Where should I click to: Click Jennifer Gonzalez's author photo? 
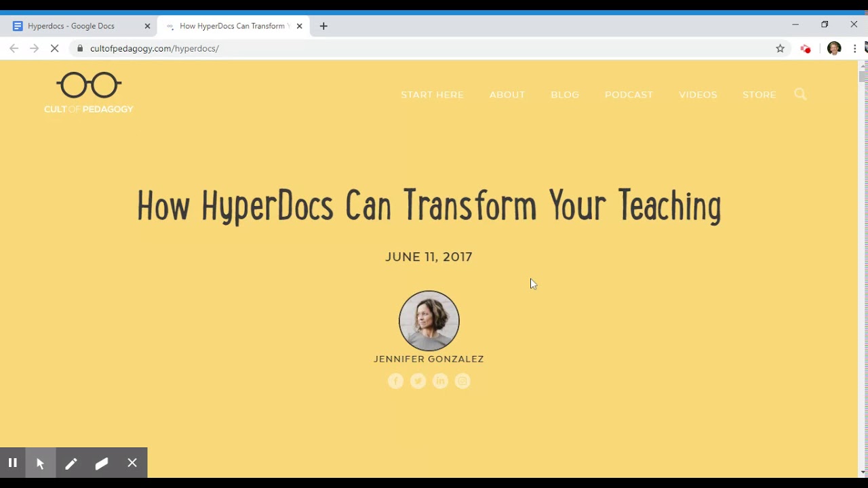pyautogui.click(x=429, y=321)
